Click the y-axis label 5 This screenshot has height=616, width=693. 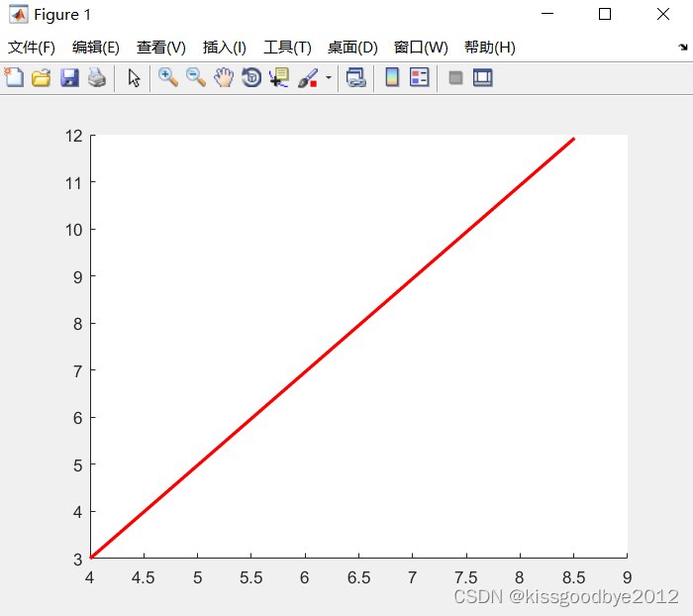(x=78, y=465)
